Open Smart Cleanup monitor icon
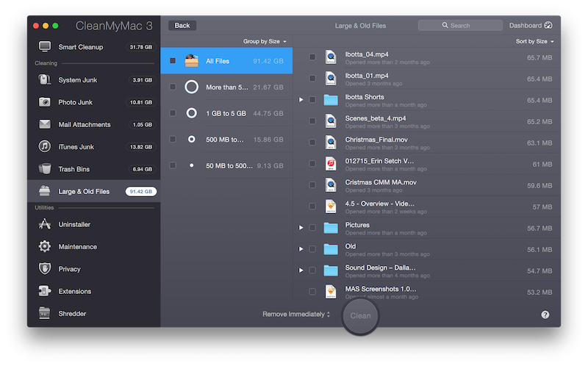Viewport: 588px width, 366px height. [x=45, y=47]
